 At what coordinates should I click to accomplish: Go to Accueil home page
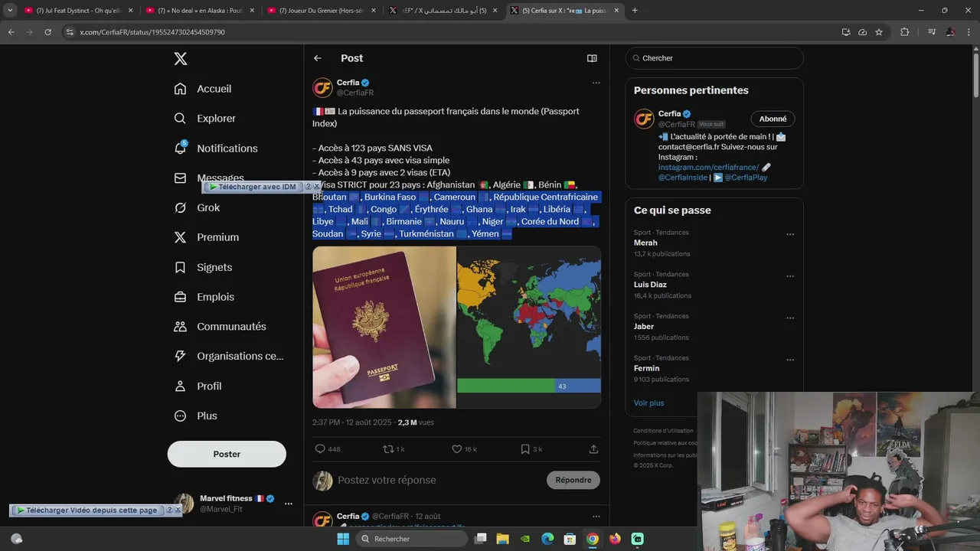(x=203, y=89)
